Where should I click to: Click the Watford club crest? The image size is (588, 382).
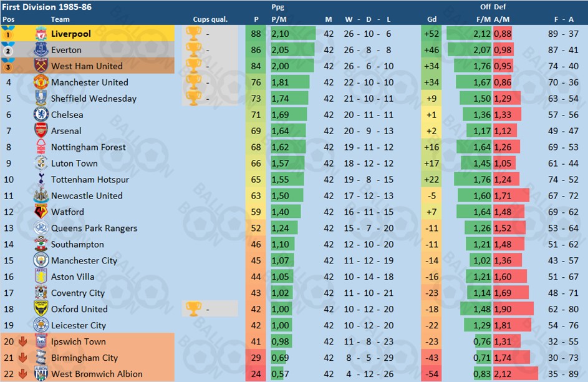(x=41, y=211)
